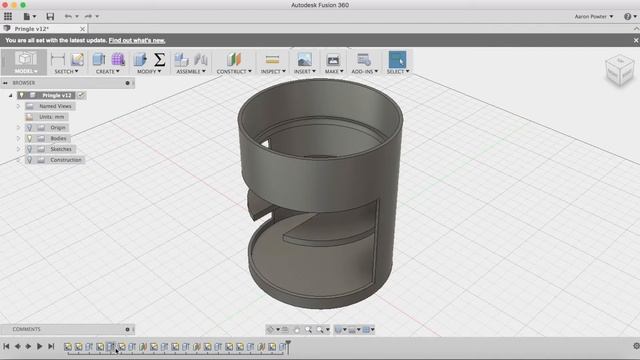Screen dimensions: 640x360
Task: Dismiss the update notification bar
Action: [636, 40]
